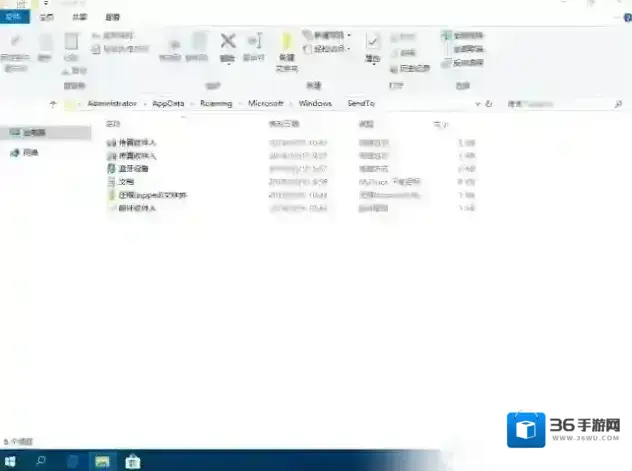The width and height of the screenshot is (632, 471).
Task: Click SendTo in the address path
Action: 361,104
